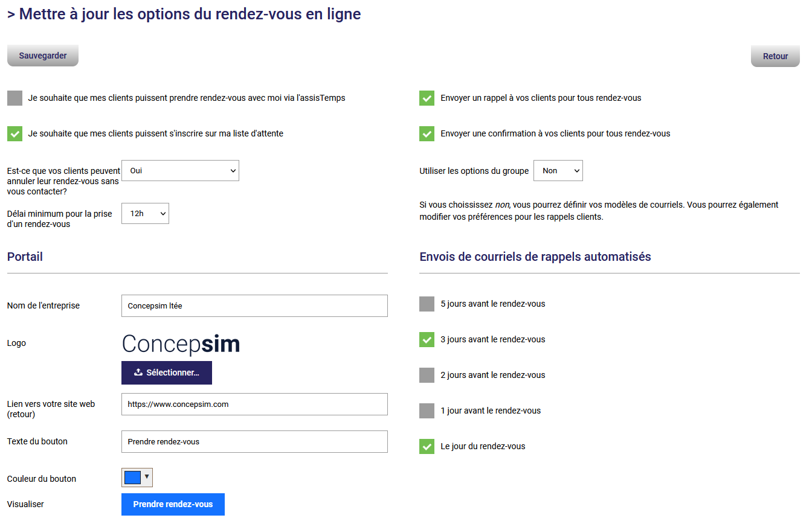Enable reminder 5 days before appointment
The height and width of the screenshot is (518, 812).
[x=427, y=304]
